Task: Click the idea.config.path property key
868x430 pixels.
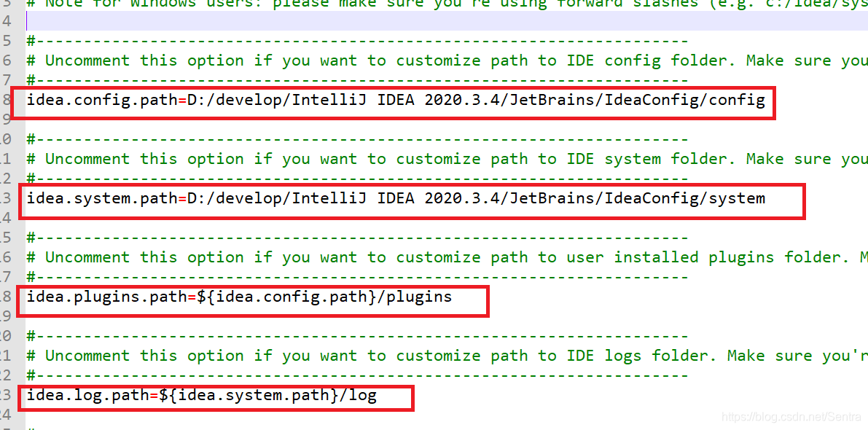Action: pos(102,101)
